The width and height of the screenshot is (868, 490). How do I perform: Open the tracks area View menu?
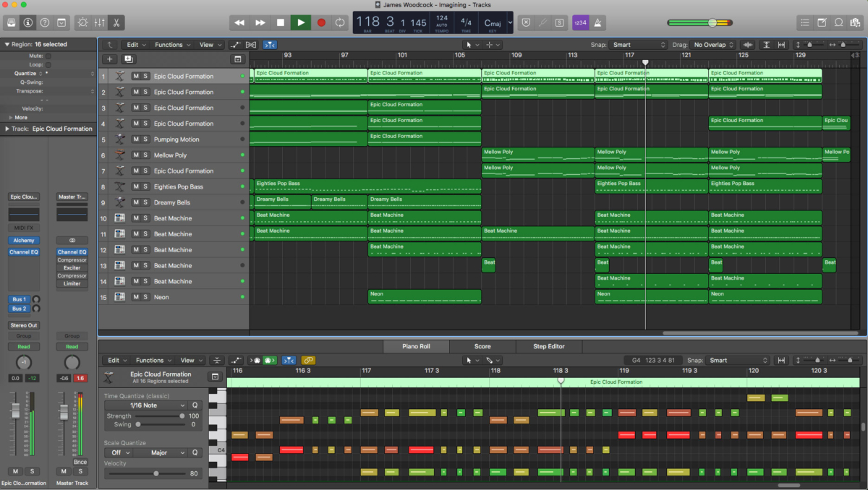coord(209,45)
